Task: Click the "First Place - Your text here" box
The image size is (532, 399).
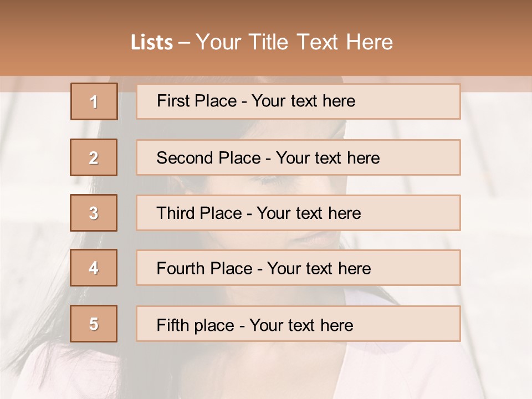Action: coord(298,101)
